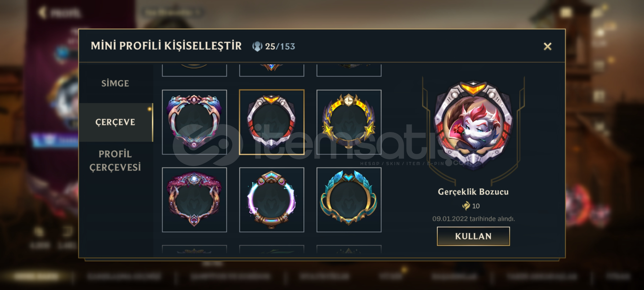Go back with the blurred profile arrow
Viewport: 644px width, 290px height.
[42, 12]
